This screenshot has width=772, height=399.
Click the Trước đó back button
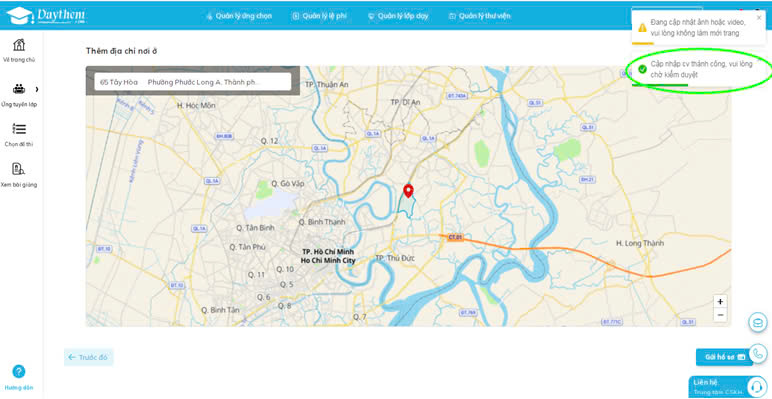89,357
